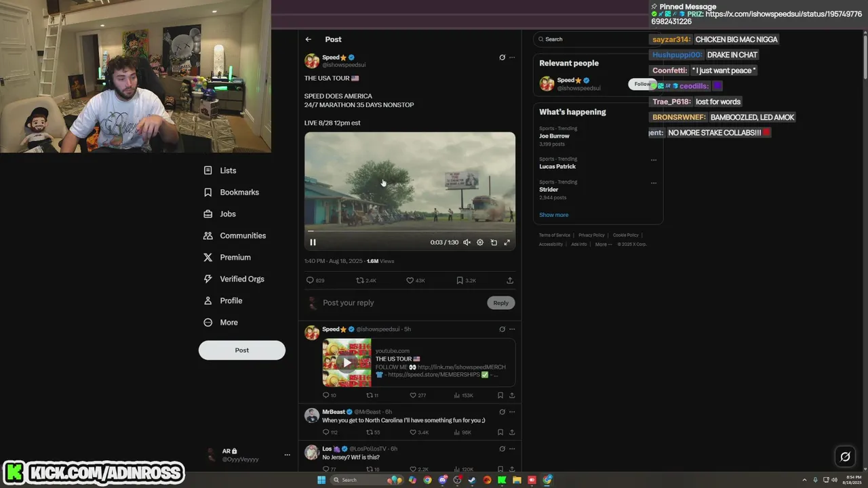
Task: View analytics 153K on Speed's reply
Action: click(464, 395)
